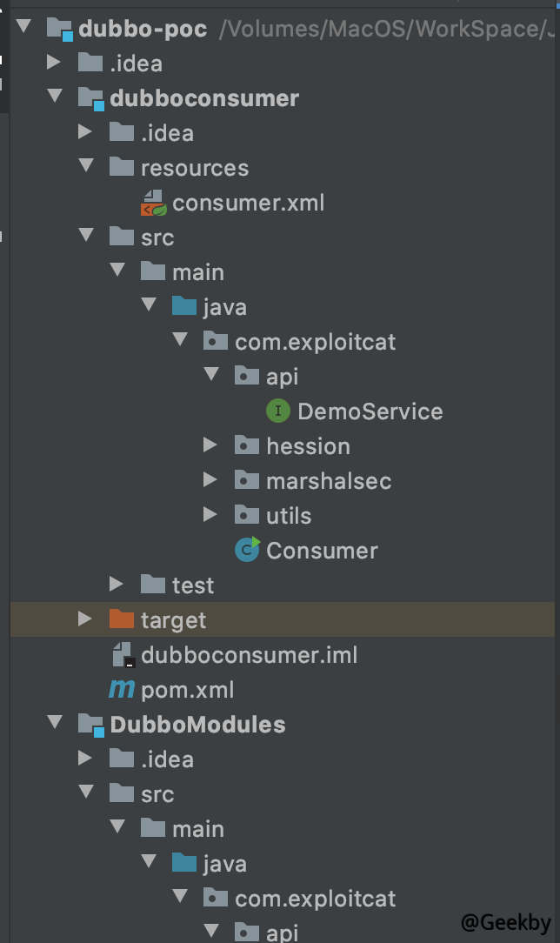Click the dubboconsumer module folder icon
This screenshot has width=560, height=943.
91,98
